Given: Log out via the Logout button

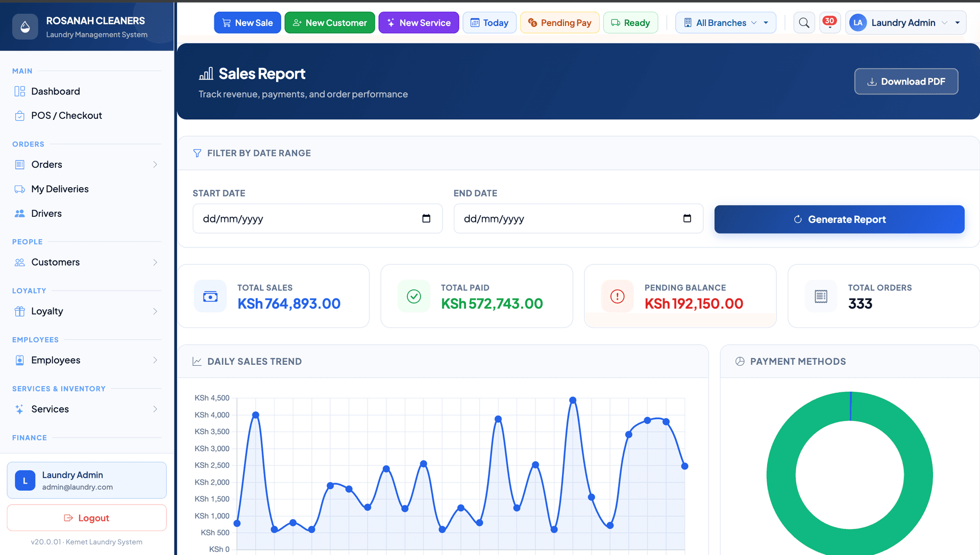Looking at the screenshot, I should click(87, 518).
